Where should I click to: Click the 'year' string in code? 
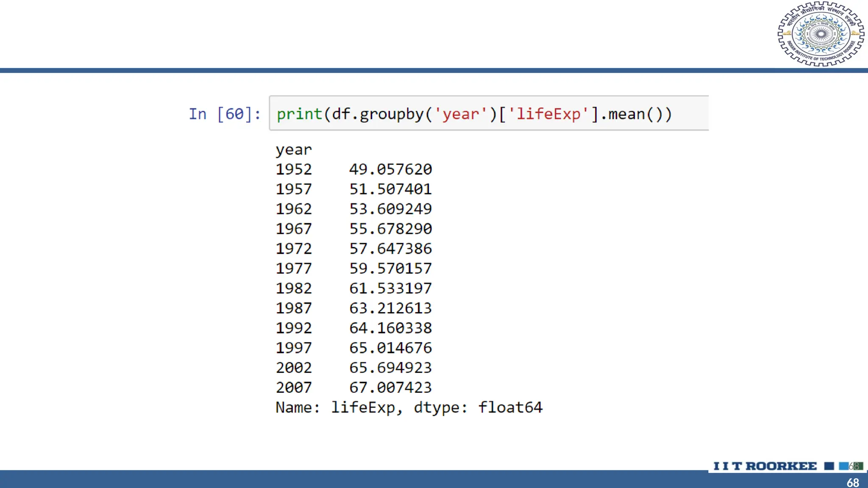tap(461, 114)
